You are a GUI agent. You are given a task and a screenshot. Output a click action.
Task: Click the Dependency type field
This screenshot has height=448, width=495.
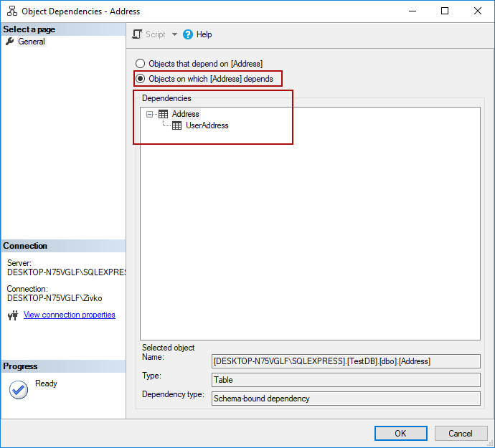tap(346, 399)
